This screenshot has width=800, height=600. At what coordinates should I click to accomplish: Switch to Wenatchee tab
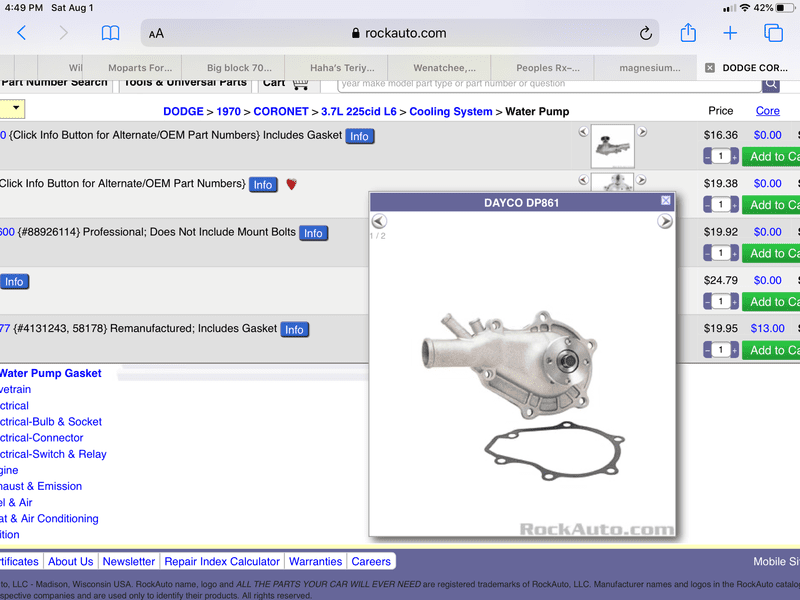444,68
